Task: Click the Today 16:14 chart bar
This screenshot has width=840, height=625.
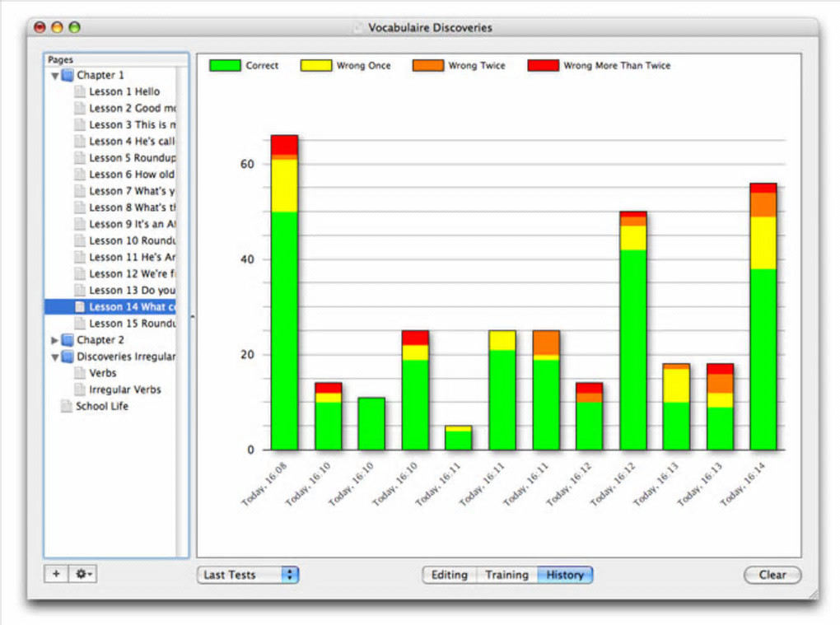Action: pos(763,316)
